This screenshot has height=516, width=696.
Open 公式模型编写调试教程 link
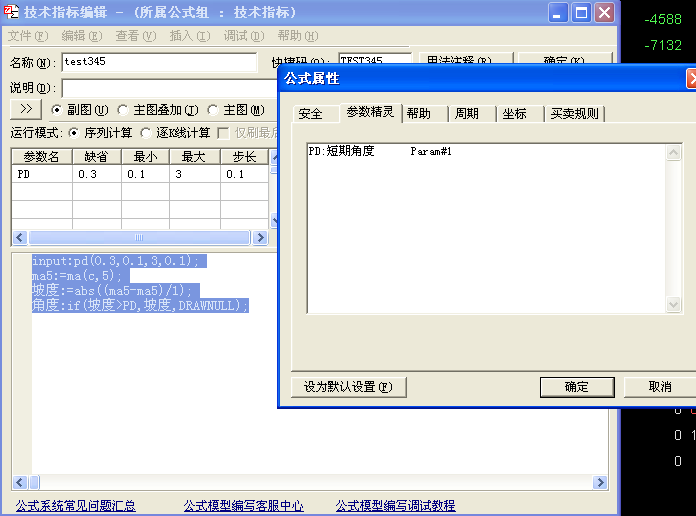point(395,506)
